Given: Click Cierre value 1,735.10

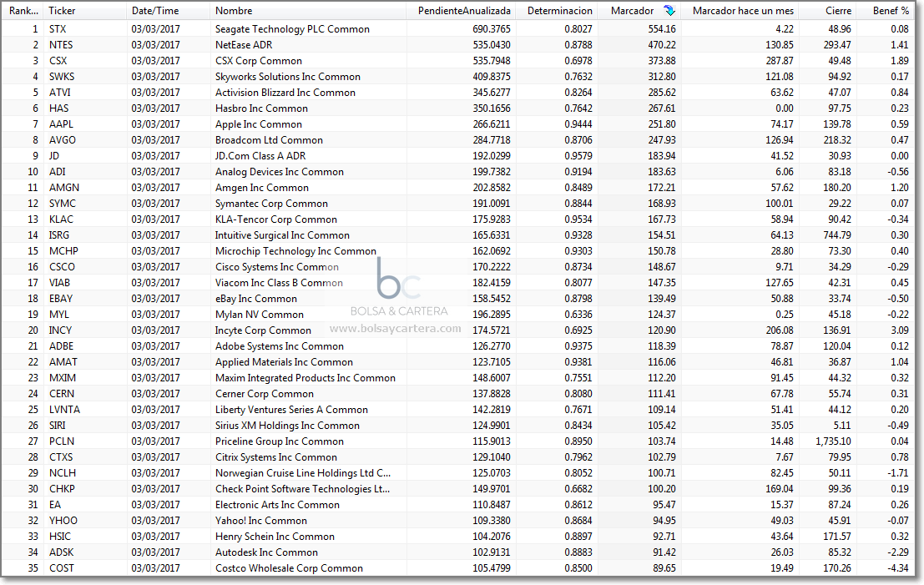Looking at the screenshot, I should click(833, 441).
